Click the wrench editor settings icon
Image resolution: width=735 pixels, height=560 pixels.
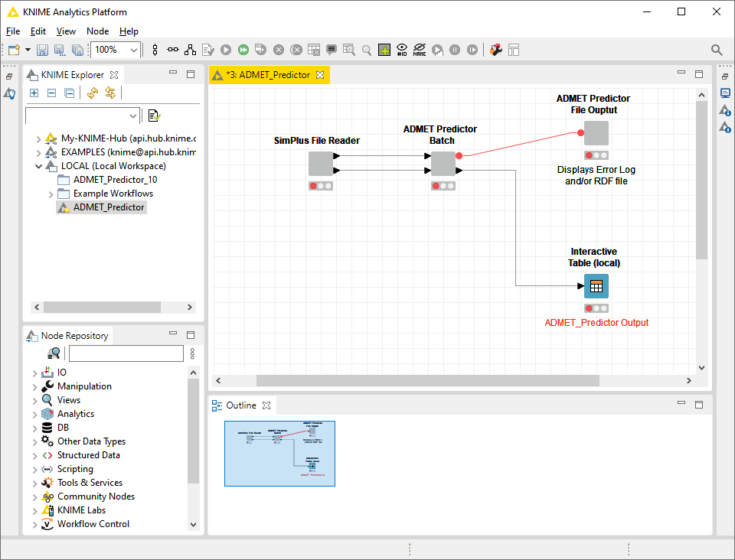coord(496,50)
